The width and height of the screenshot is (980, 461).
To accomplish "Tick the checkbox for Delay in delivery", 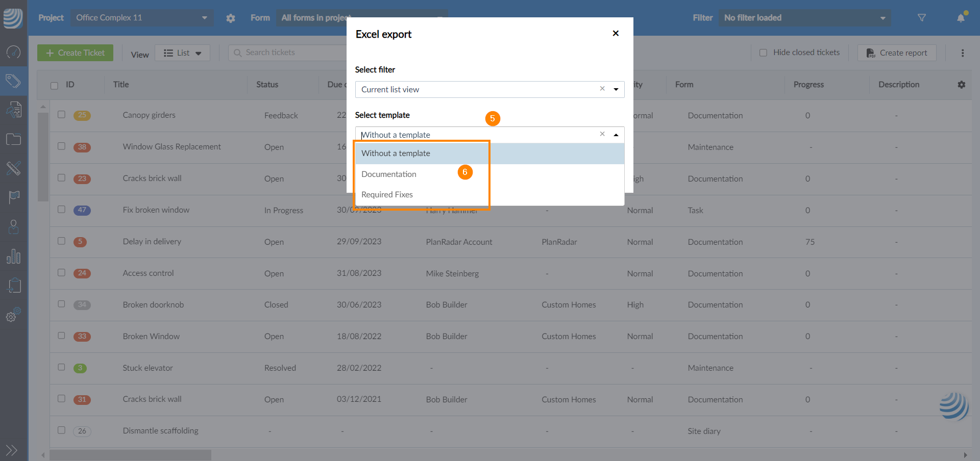I will pyautogui.click(x=62, y=241).
